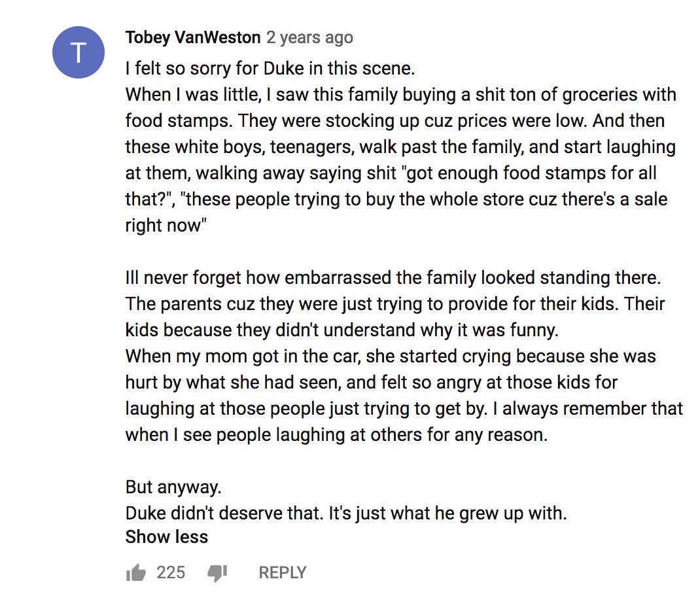Screen dimensions: 700x594
Task: Click the sentence ending "right now"
Action: tap(166, 226)
